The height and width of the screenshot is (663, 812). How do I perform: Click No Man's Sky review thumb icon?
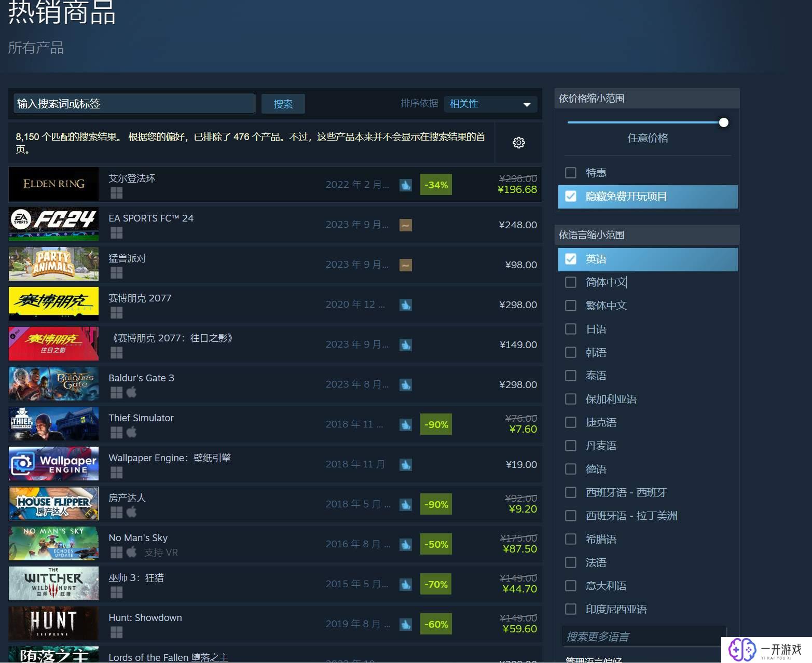406,544
